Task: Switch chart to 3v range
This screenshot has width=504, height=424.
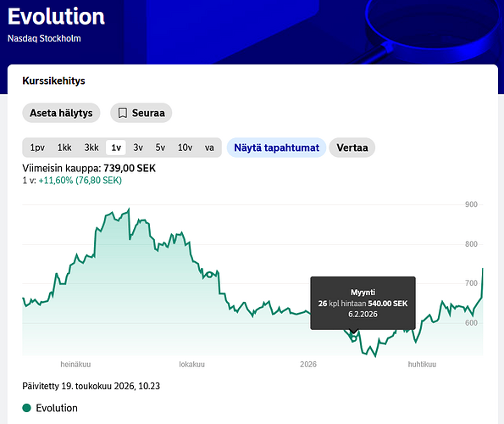Action: point(138,148)
